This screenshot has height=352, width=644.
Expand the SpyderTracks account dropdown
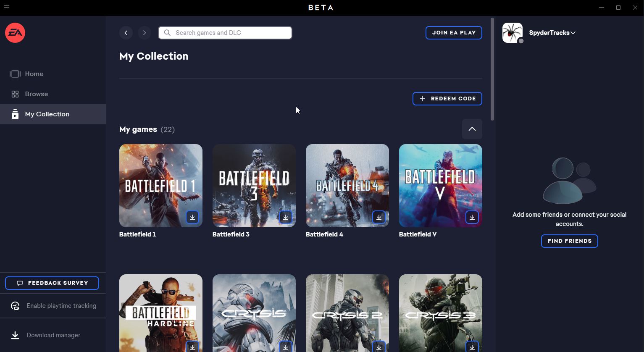tap(552, 33)
